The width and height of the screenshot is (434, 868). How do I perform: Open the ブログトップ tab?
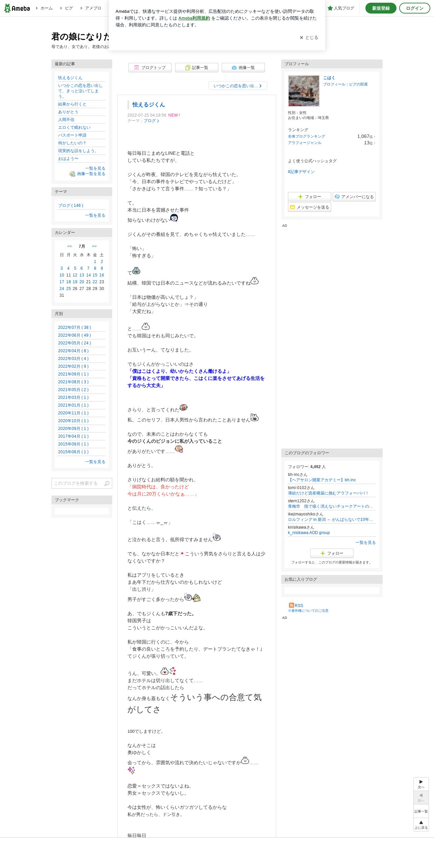click(x=150, y=68)
